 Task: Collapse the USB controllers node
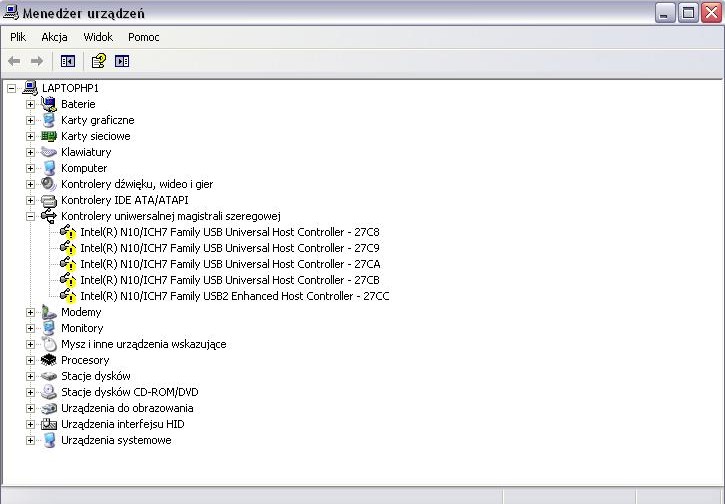click(30, 216)
